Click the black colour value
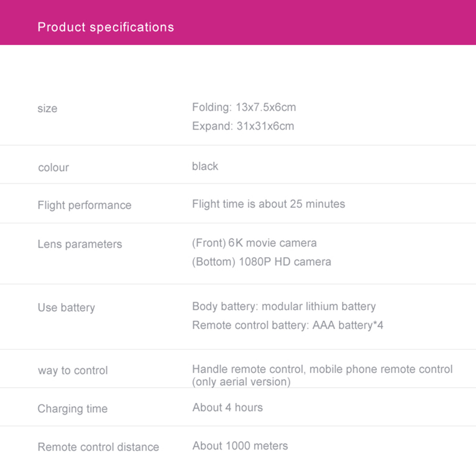476x476 pixels. pyautogui.click(x=205, y=166)
